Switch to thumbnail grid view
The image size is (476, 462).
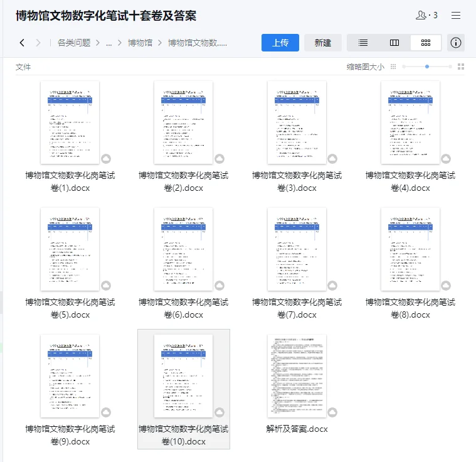tap(426, 43)
